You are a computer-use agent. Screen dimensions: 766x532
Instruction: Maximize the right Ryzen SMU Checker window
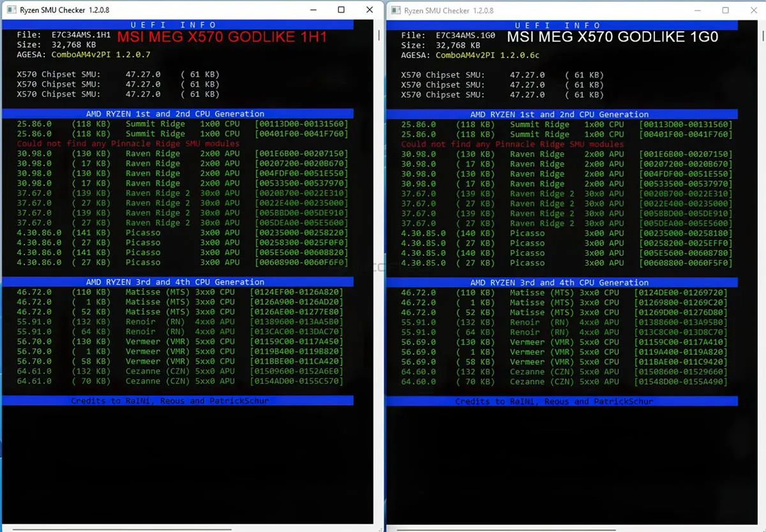point(726,11)
